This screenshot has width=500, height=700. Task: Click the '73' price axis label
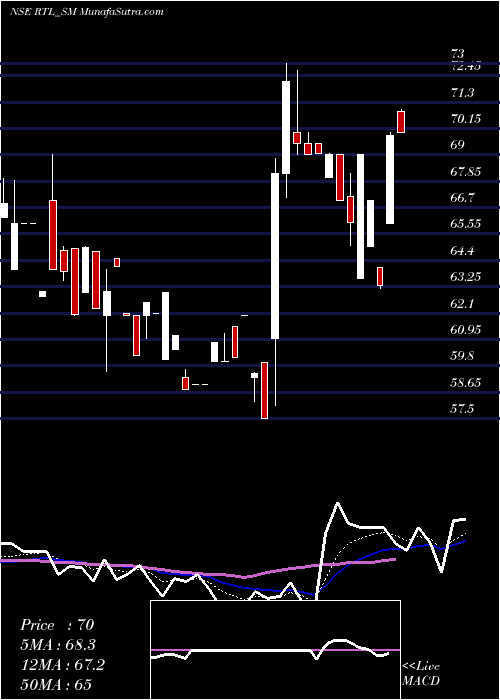[x=458, y=54]
